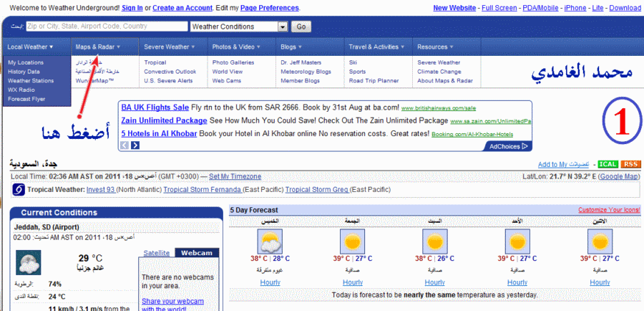Viewport: 644px width, 311px height.
Task: Open Dr. Jeff Masters blog link
Action: 301,62
